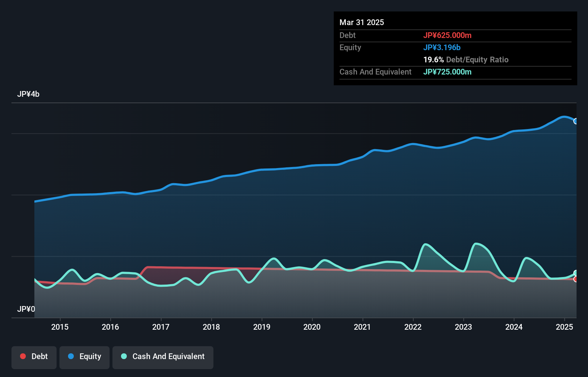The height and width of the screenshot is (377, 588).
Task: Click the red Debt endpoint marker
Action: [x=576, y=279]
